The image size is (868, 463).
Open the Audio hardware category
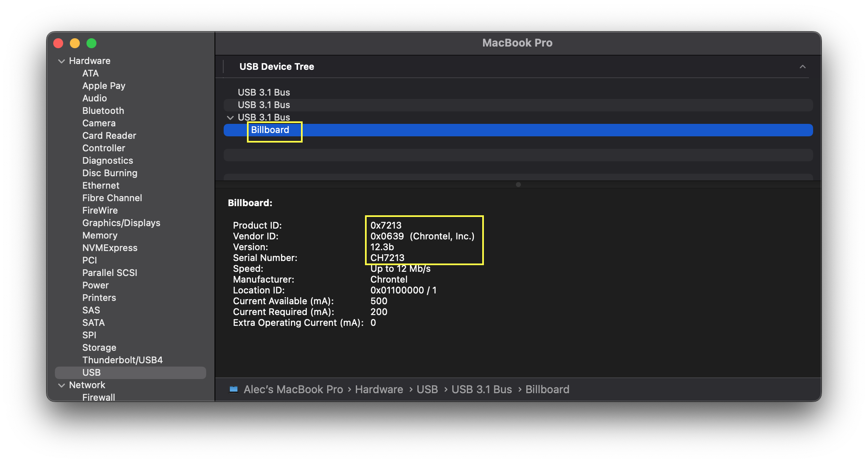click(x=95, y=99)
